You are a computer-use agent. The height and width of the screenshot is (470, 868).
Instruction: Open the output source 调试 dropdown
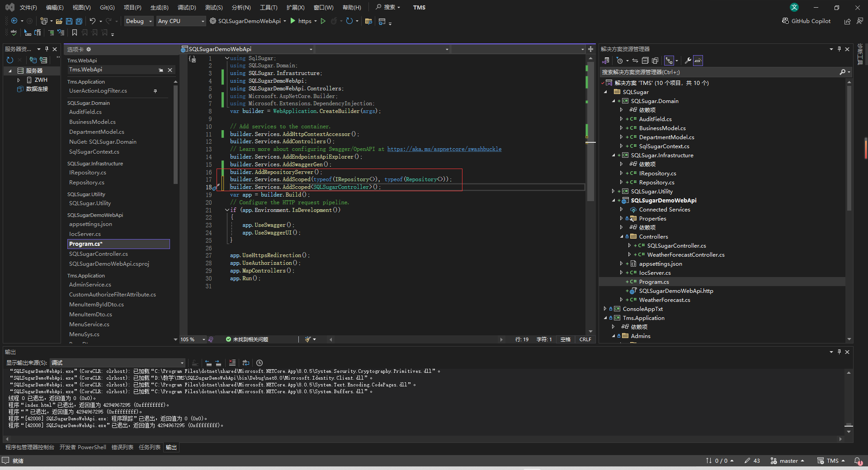pos(118,363)
